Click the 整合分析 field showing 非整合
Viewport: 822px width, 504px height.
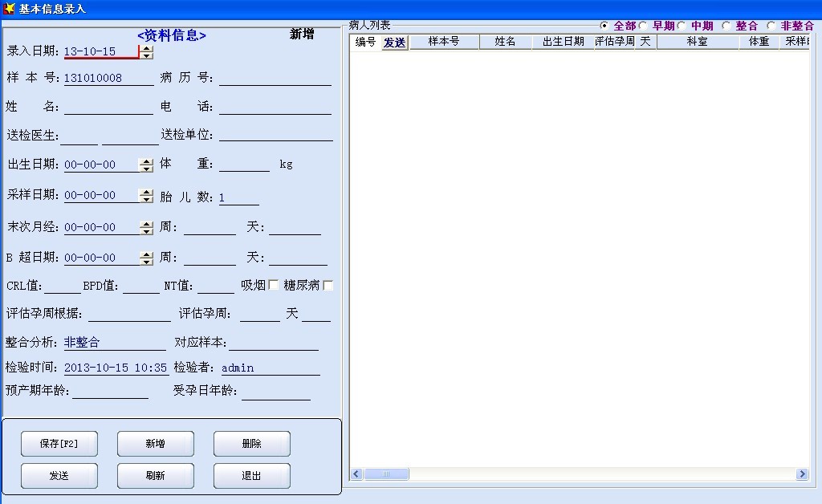115,343
